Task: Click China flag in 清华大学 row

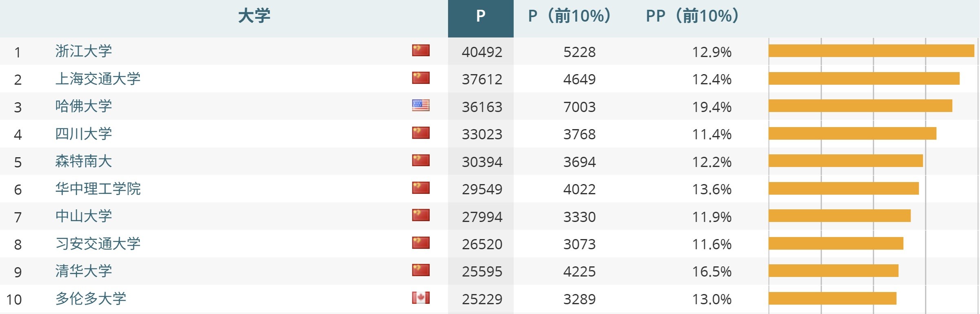Action: [421, 270]
